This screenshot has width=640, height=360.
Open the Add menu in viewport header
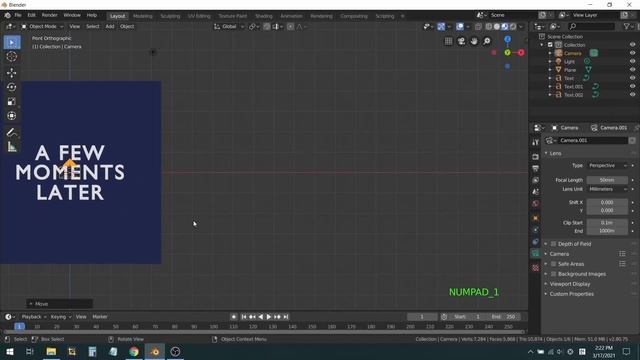point(110,27)
